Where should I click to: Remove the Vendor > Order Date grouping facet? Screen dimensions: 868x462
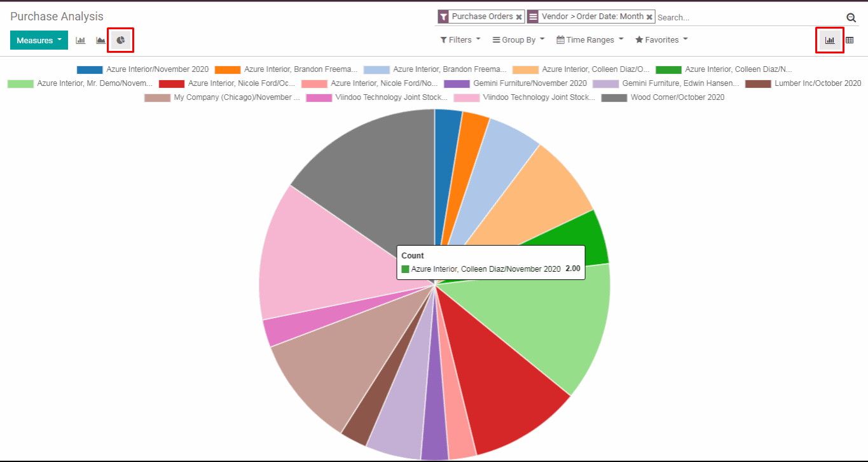tap(649, 17)
